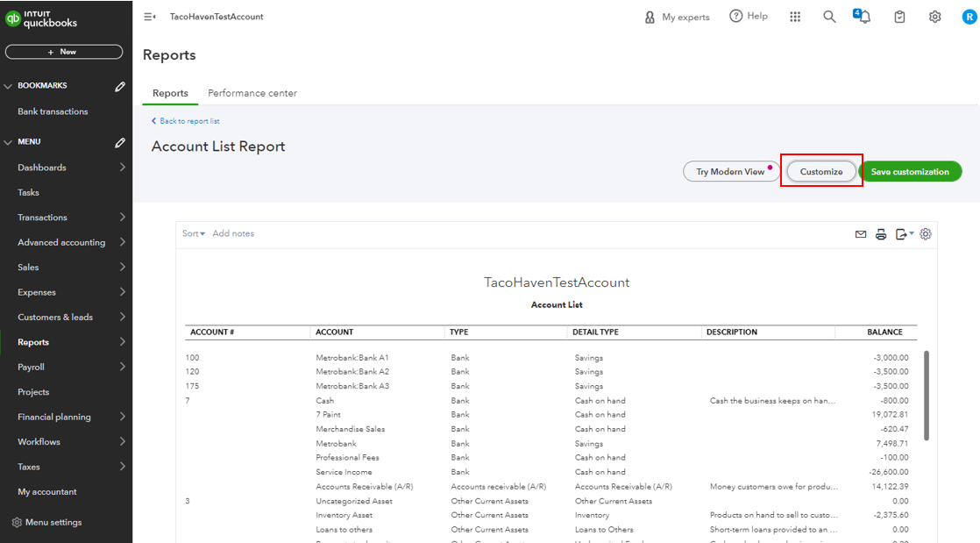Print the Account List report

point(881,234)
